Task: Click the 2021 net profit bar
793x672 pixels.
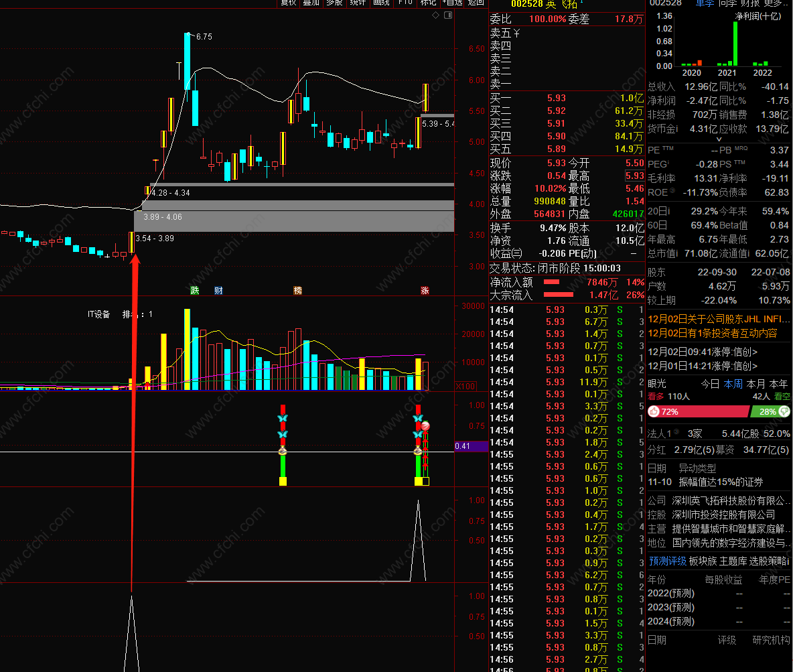Action: coord(735,44)
